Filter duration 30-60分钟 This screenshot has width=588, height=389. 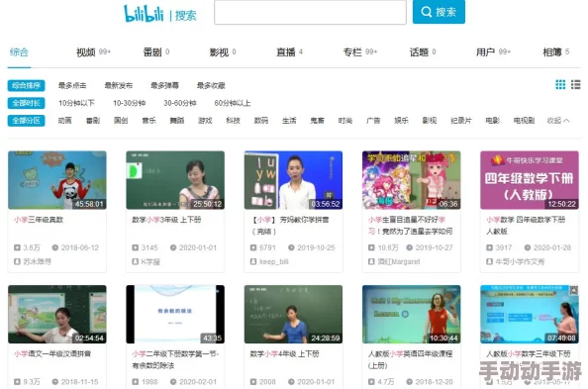coord(180,103)
